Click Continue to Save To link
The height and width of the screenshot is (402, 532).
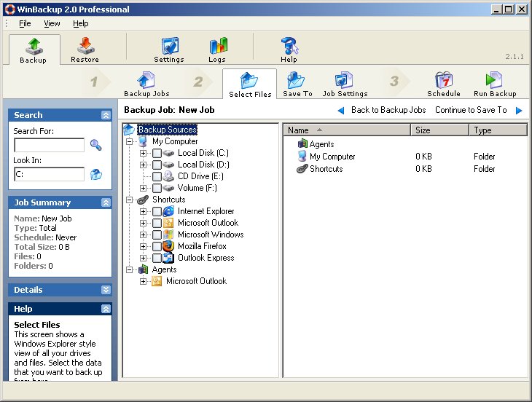(471, 110)
